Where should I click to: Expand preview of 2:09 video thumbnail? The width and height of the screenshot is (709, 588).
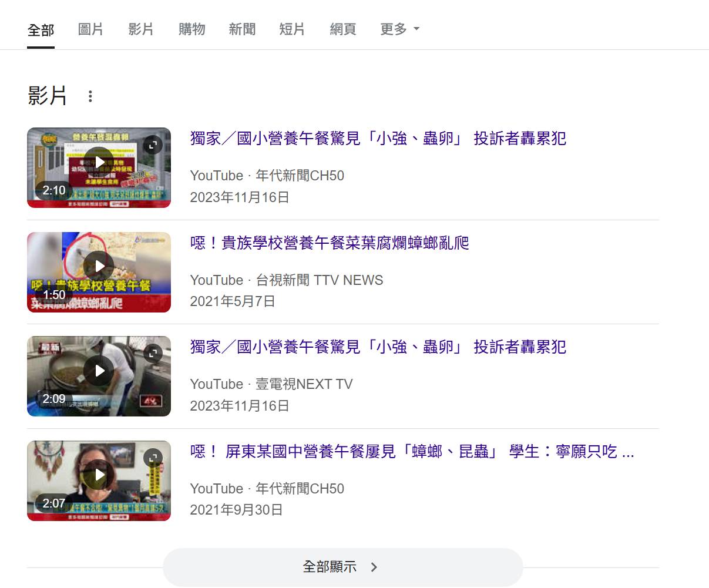[153, 353]
